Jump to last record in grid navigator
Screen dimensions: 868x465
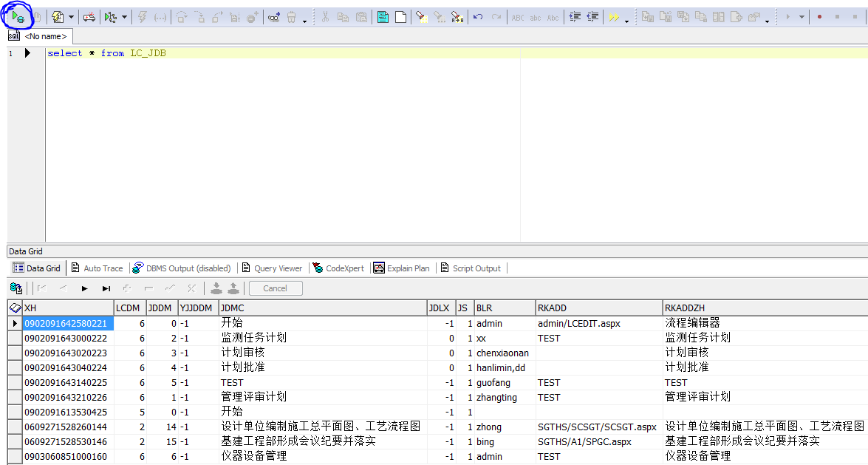click(106, 288)
